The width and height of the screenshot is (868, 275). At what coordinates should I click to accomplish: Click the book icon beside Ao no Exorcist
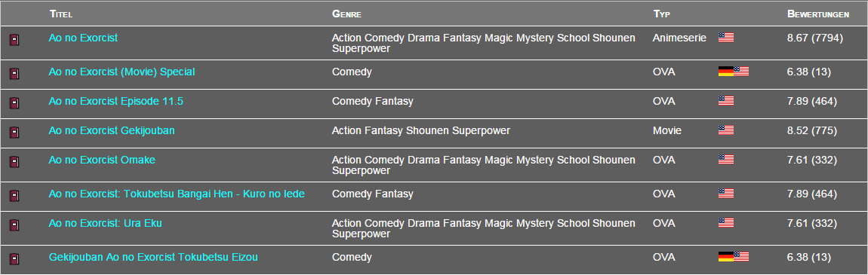[x=14, y=40]
